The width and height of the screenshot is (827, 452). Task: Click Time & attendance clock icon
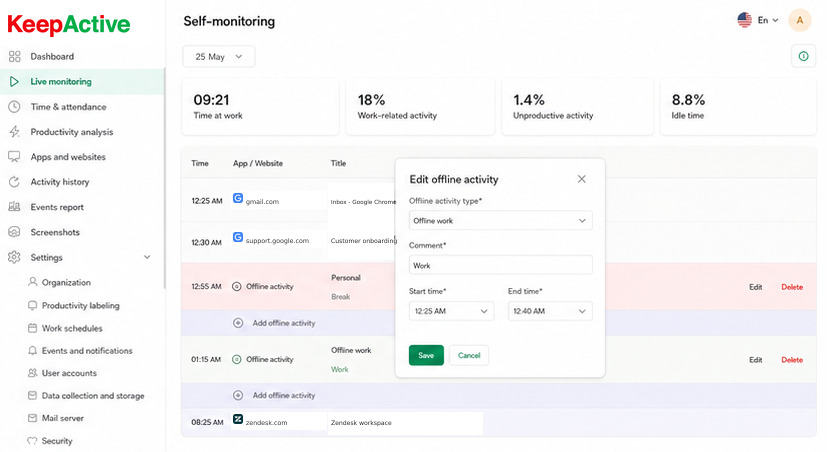coord(14,107)
